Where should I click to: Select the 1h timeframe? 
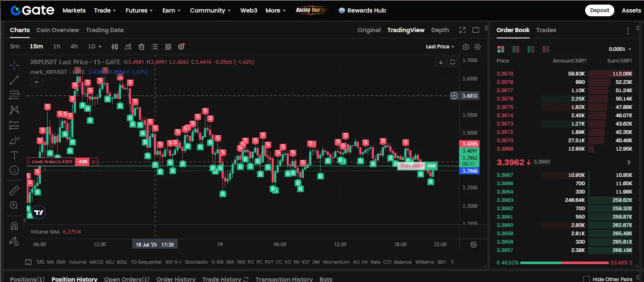pyautogui.click(x=56, y=46)
